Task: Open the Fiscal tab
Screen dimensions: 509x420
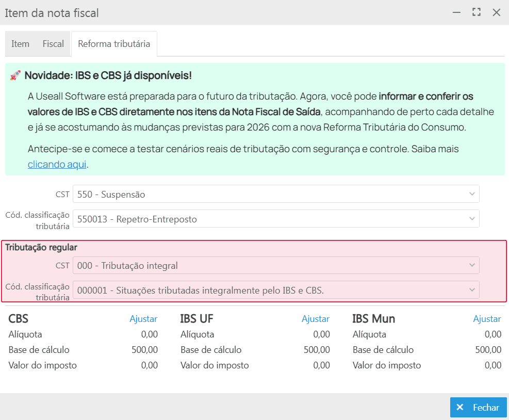Action: point(53,44)
